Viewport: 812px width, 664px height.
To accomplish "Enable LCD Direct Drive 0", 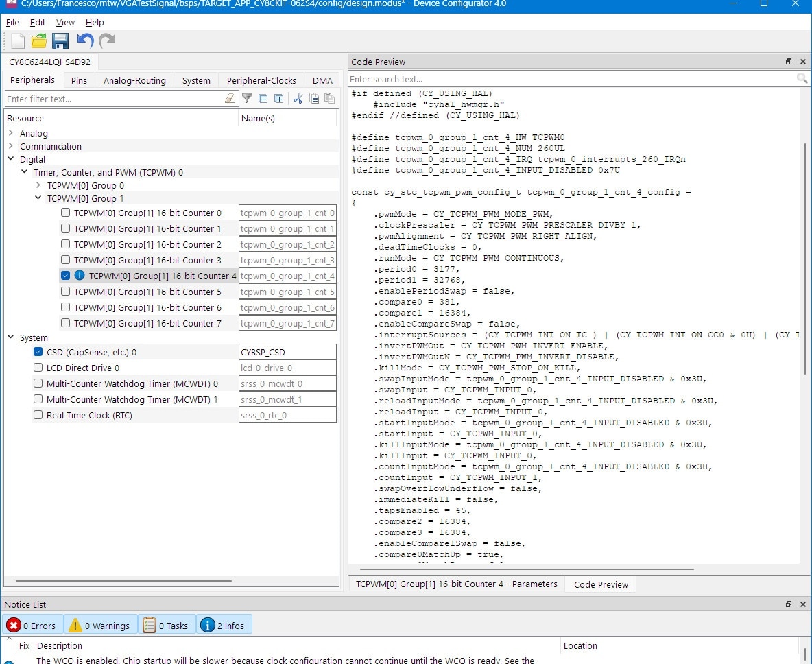I will point(38,367).
